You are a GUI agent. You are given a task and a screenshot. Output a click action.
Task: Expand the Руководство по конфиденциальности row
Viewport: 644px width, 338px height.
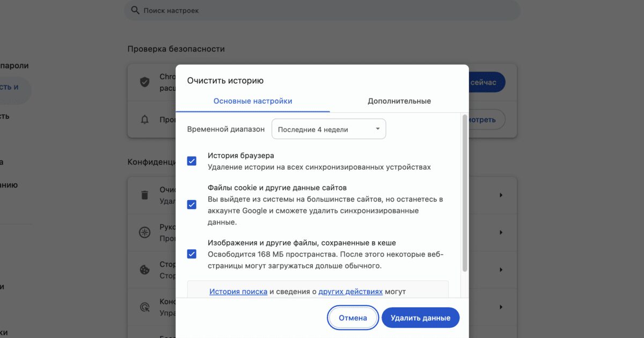501,232
